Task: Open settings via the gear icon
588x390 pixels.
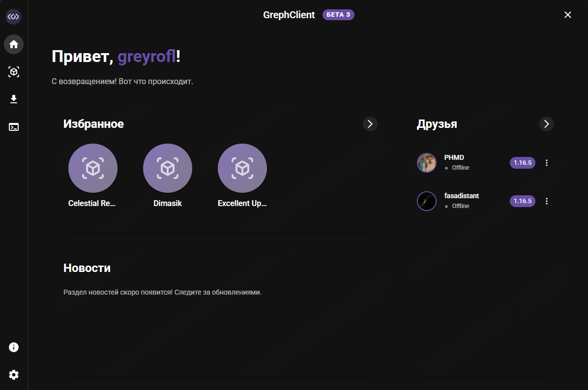Action: click(14, 375)
